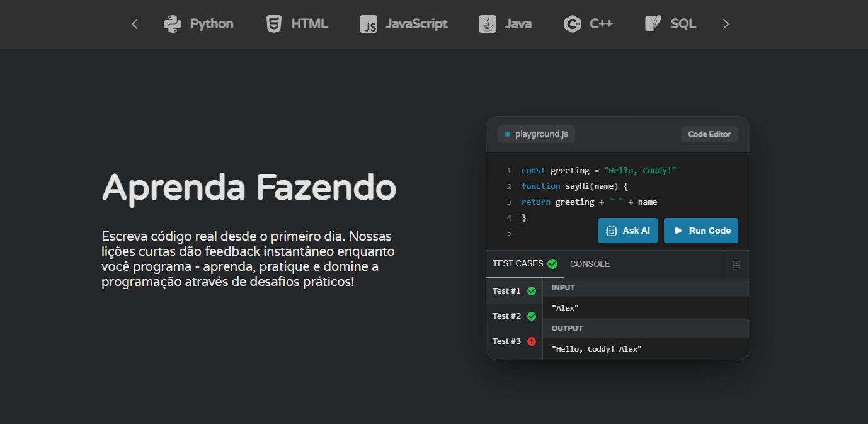Click the red error icon on Test #3
This screenshot has height=424, width=868.
[532, 341]
